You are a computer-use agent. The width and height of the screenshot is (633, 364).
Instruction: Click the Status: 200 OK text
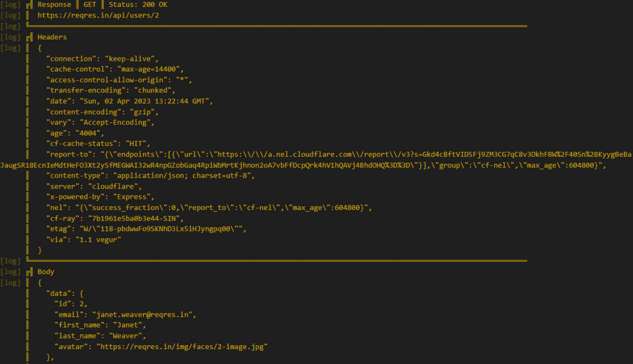click(x=138, y=4)
